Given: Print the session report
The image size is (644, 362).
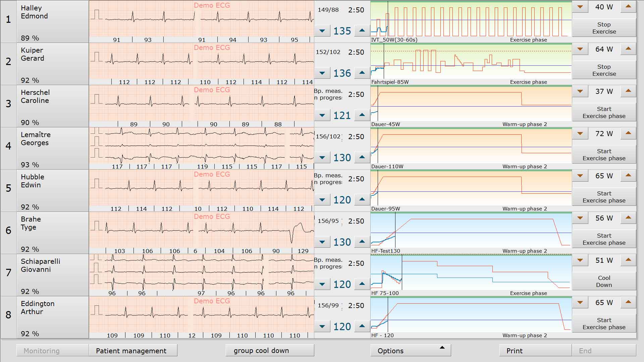Looking at the screenshot, I should pos(535,351).
